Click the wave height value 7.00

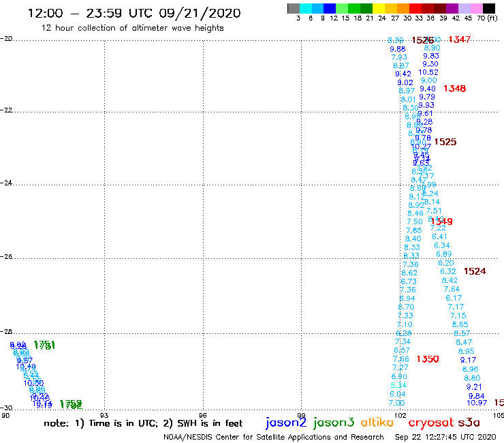pos(396,403)
